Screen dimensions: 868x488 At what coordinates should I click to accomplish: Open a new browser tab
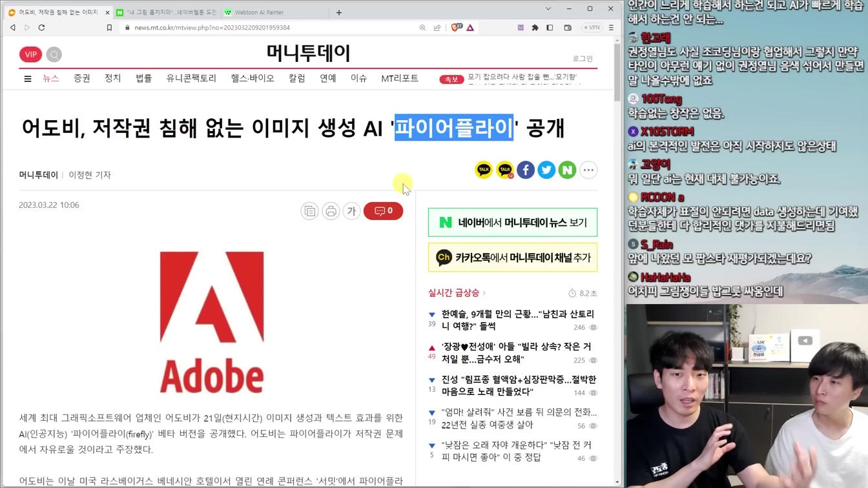(339, 12)
